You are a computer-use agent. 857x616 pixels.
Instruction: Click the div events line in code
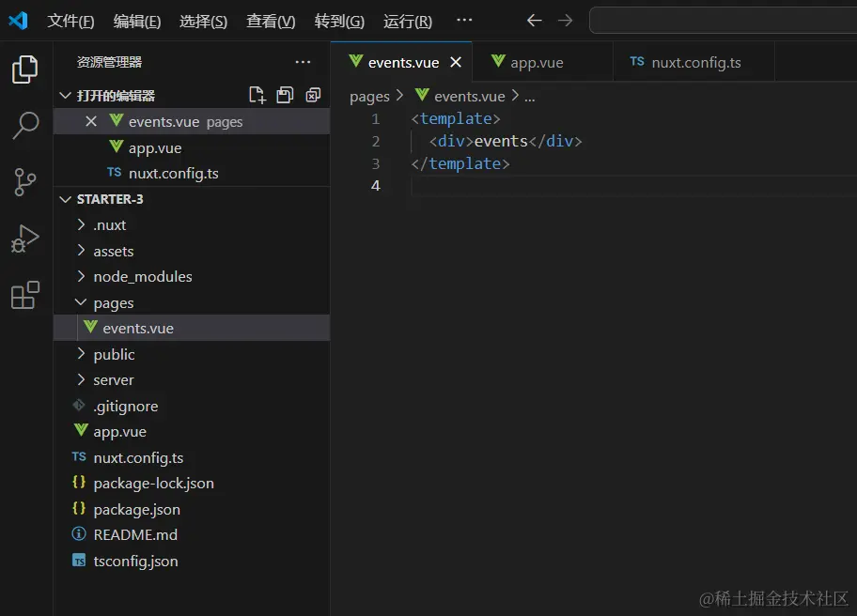pos(506,141)
